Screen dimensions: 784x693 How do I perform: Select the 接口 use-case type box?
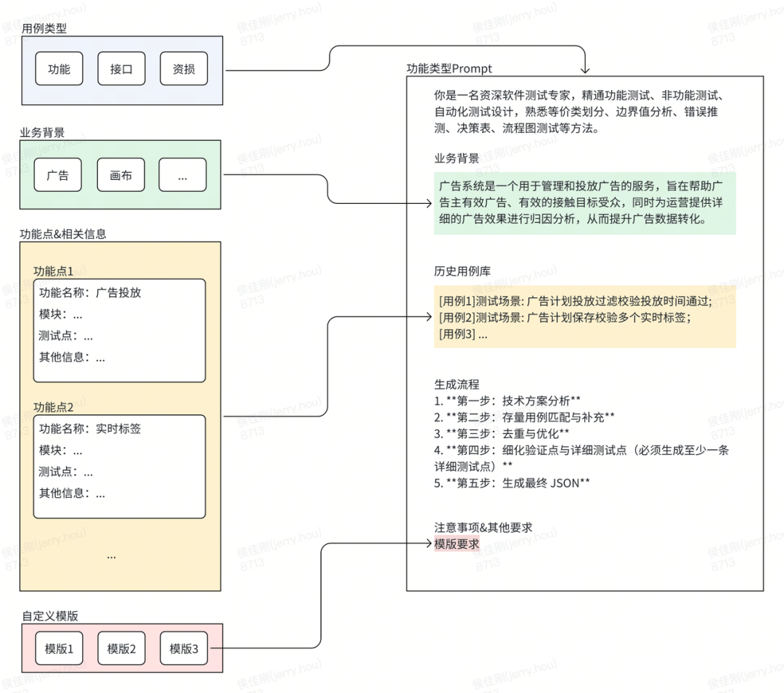[121, 70]
